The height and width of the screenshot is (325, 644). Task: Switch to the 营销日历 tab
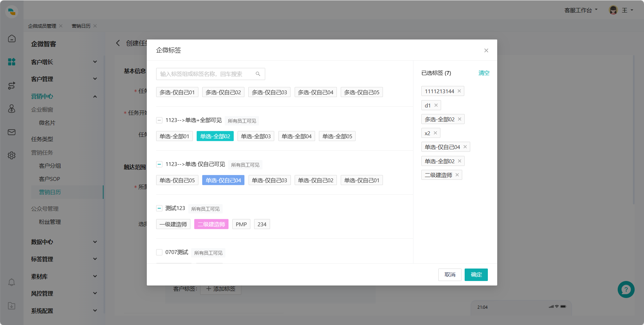(81, 26)
